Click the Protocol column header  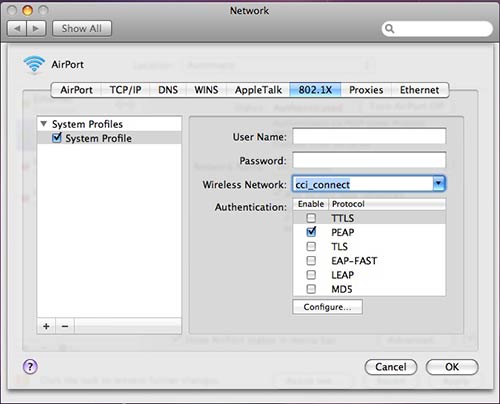pyautogui.click(x=387, y=204)
